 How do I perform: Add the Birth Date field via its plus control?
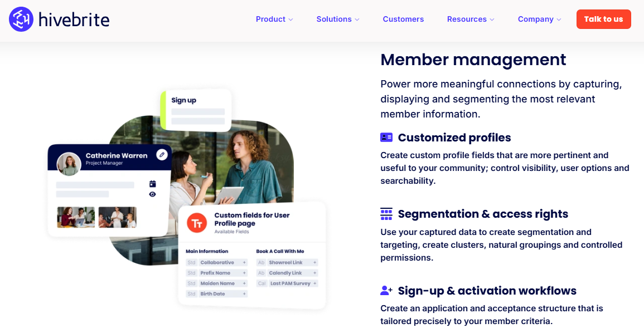pos(244,293)
